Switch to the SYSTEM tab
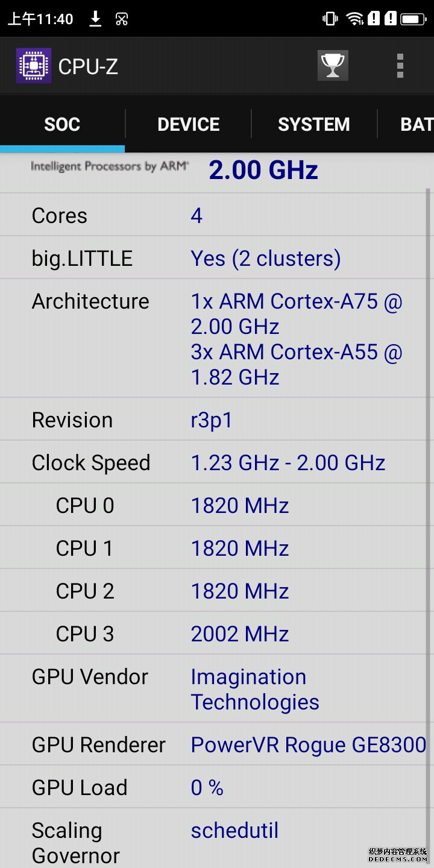 [314, 124]
